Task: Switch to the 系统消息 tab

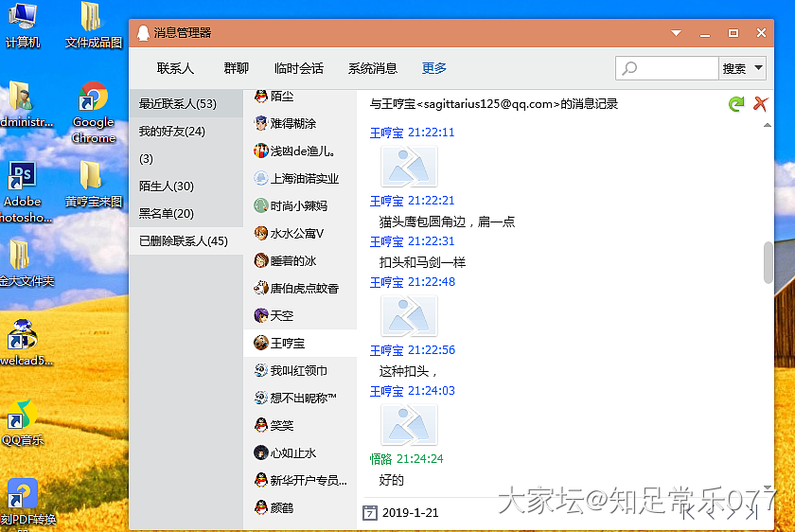Action: click(373, 68)
